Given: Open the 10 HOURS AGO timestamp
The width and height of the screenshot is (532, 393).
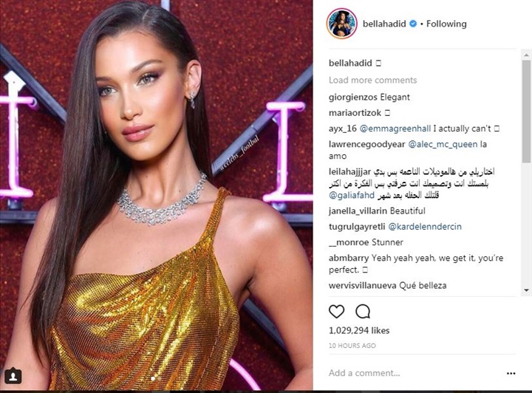Looking at the screenshot, I should 352,346.
